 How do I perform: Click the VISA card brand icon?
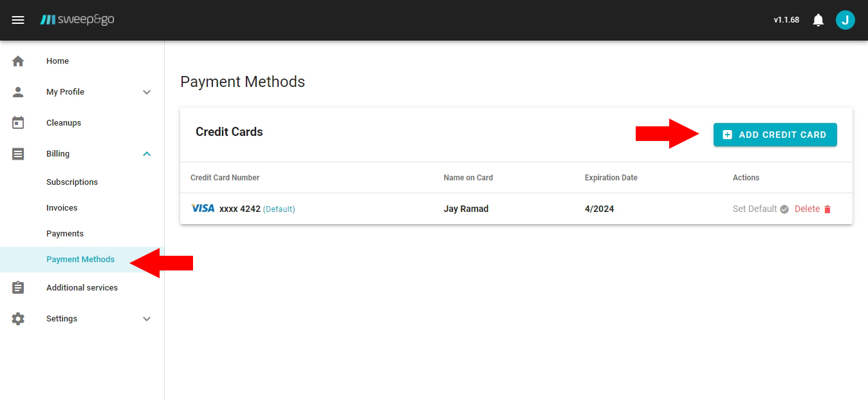coord(203,208)
